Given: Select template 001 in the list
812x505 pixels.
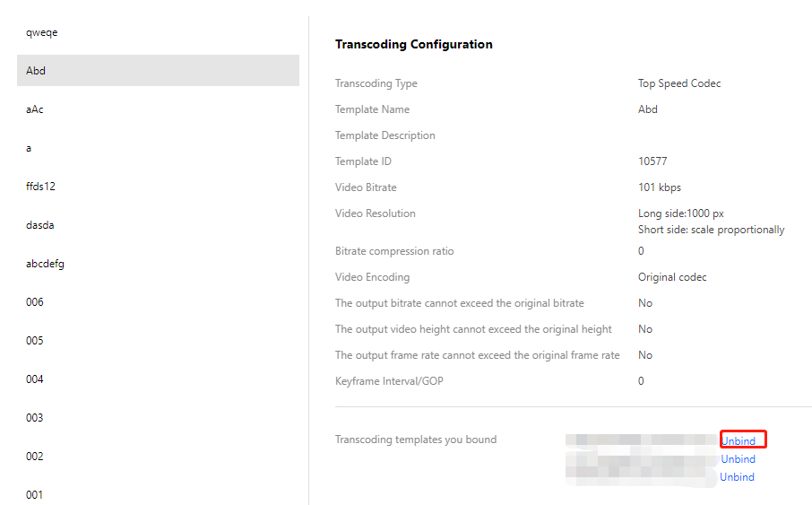Looking at the screenshot, I should tap(35, 494).
